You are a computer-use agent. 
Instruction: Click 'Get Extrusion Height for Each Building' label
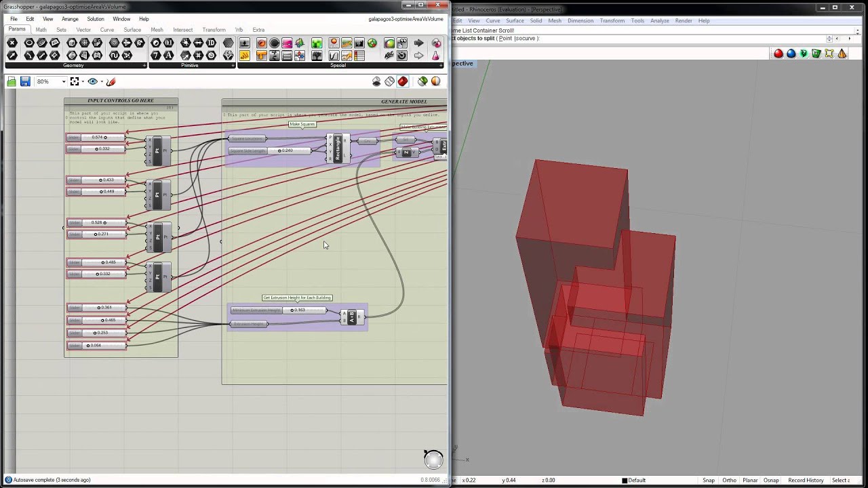(x=297, y=298)
